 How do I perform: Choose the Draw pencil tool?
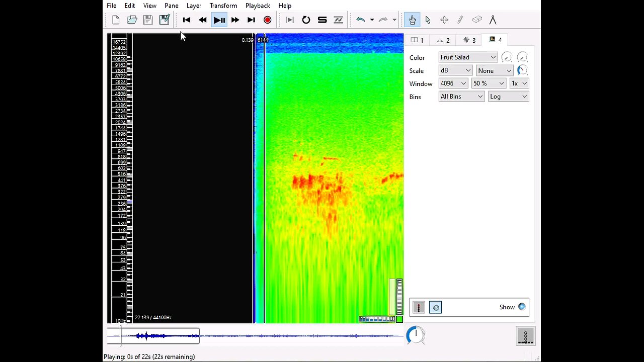coord(460,20)
